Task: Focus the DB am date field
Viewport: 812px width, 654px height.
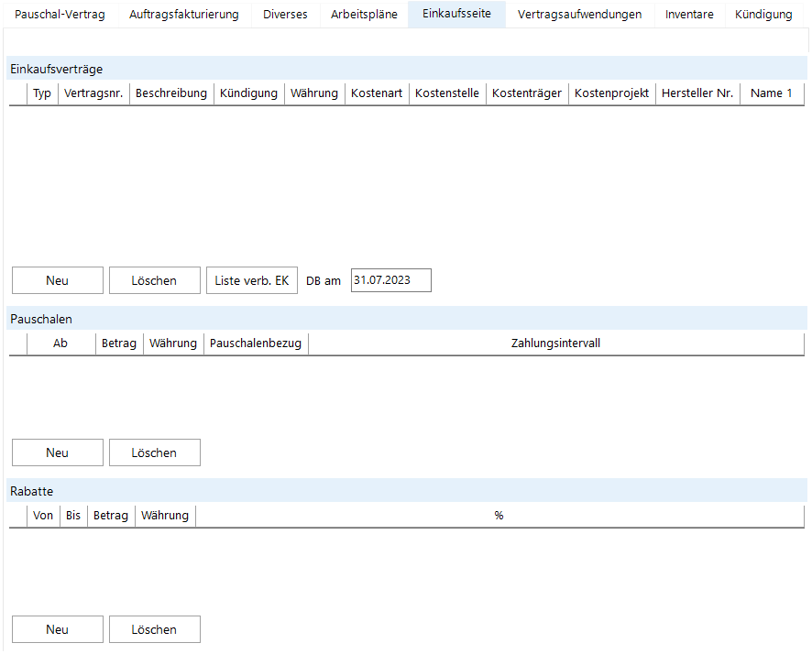Action: (x=390, y=281)
